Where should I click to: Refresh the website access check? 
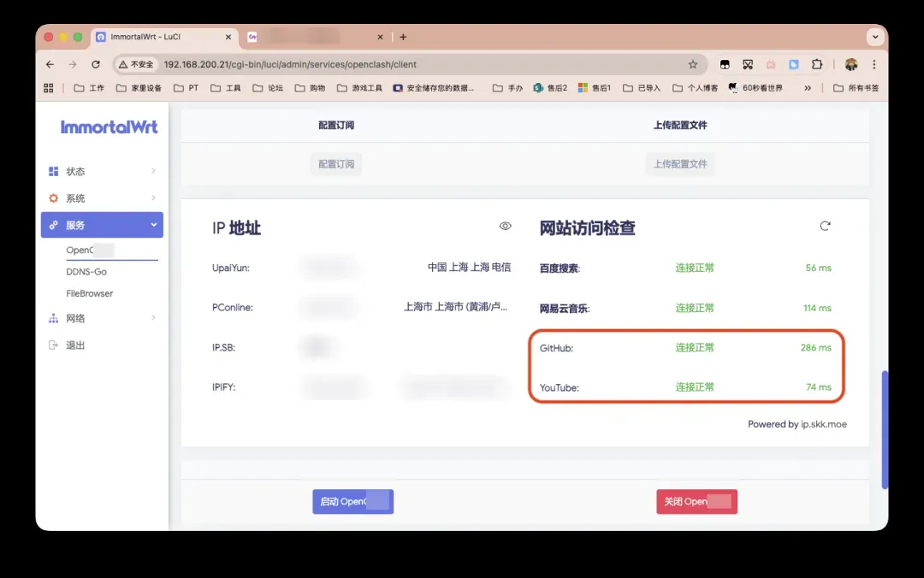coord(825,227)
